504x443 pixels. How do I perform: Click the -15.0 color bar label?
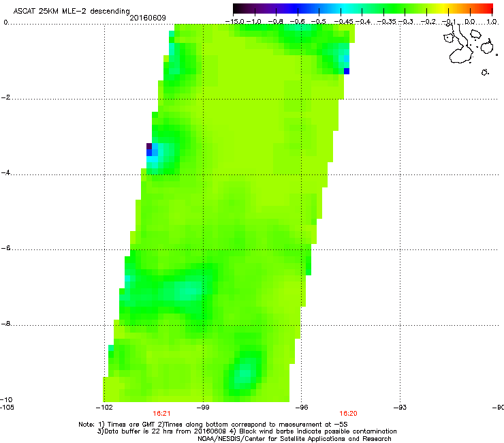click(x=235, y=22)
